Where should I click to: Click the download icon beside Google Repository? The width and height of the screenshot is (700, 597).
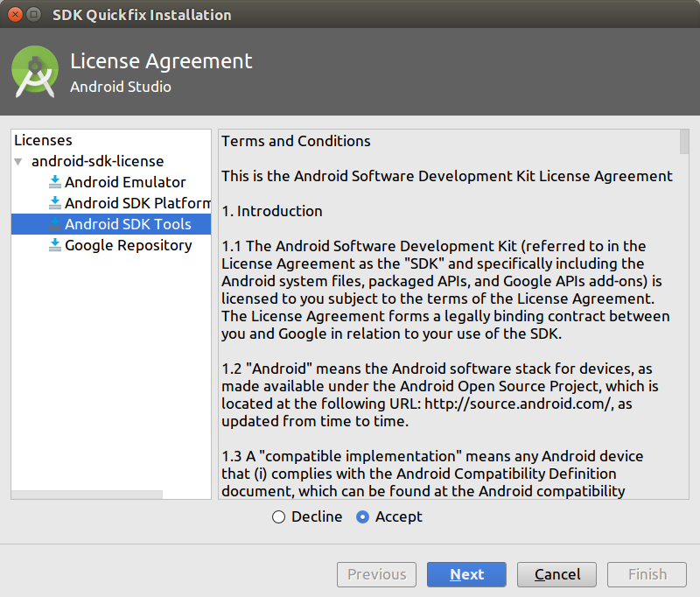click(x=55, y=245)
